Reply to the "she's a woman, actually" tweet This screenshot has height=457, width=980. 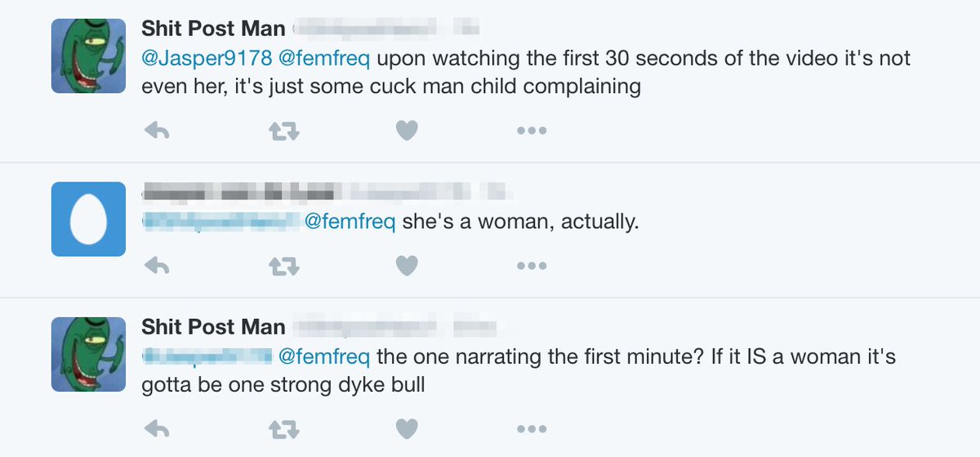pos(155,264)
